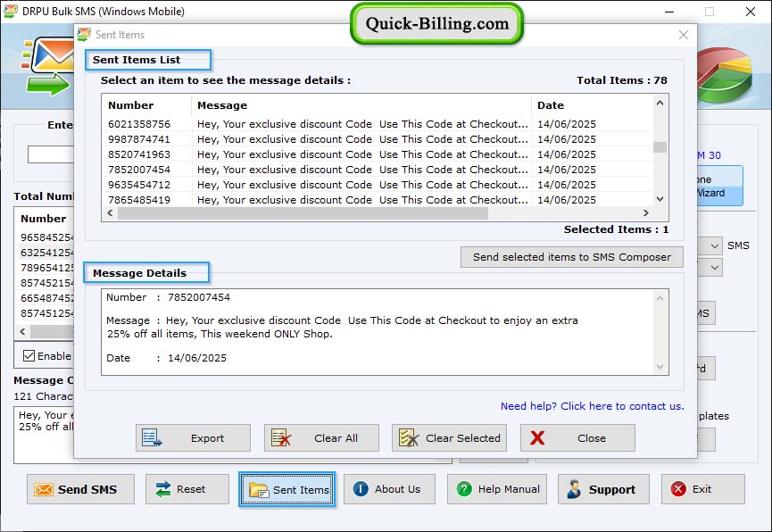The height and width of the screenshot is (532, 772).
Task: Click the Sent Items folder icon
Action: [259, 490]
